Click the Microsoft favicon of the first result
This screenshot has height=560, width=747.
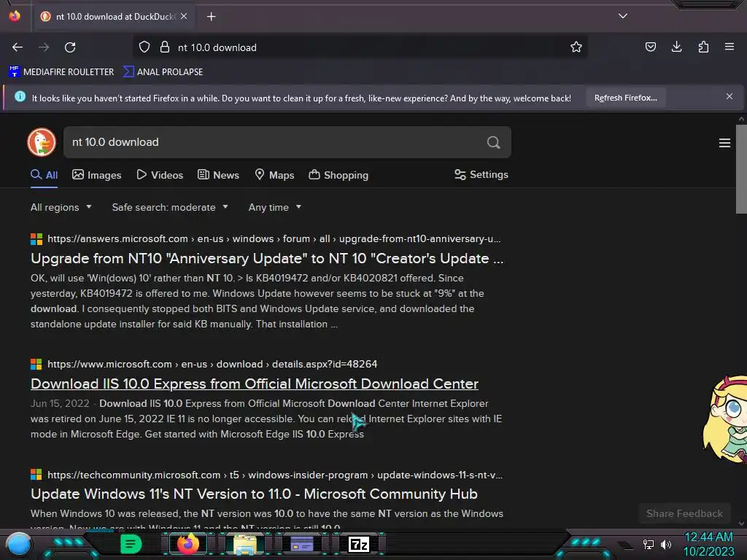pyautogui.click(x=36, y=238)
